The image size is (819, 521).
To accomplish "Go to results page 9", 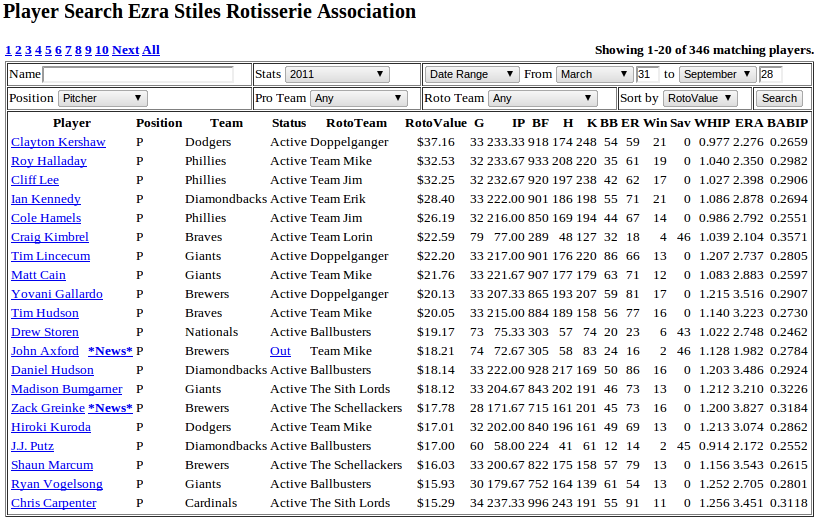I will tap(88, 50).
